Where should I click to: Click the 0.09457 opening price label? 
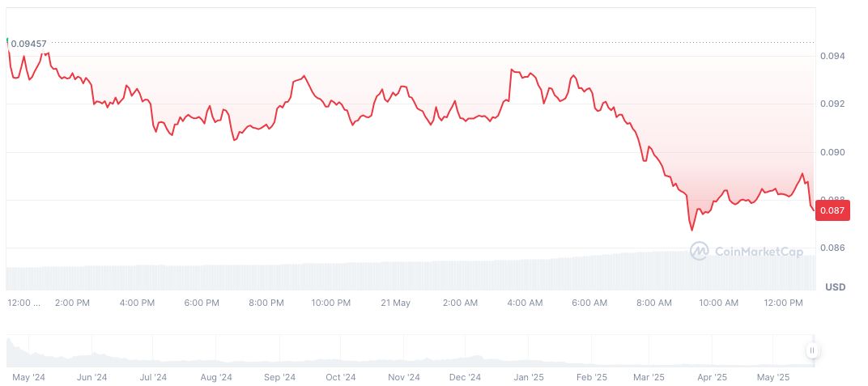pyautogui.click(x=28, y=44)
